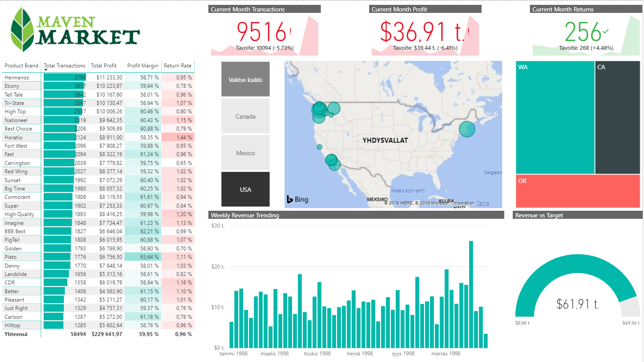Select the CDR brand row
This screenshot has height=362, width=644.
[98, 283]
